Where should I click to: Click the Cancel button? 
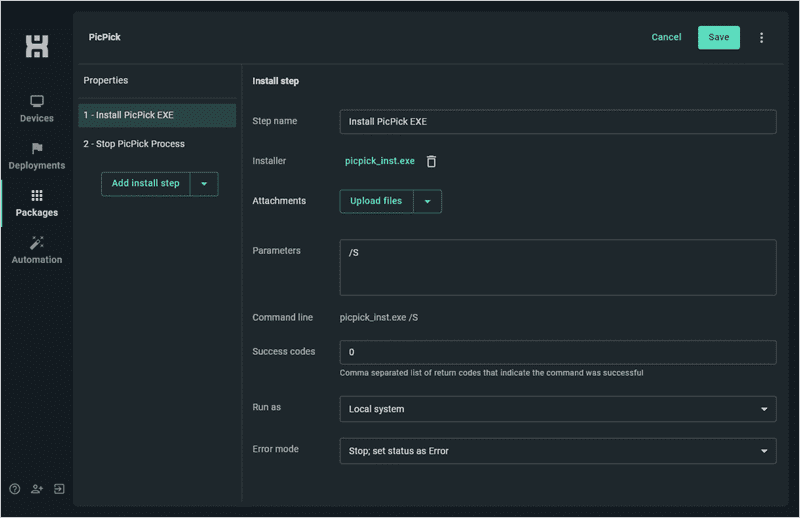(x=666, y=37)
